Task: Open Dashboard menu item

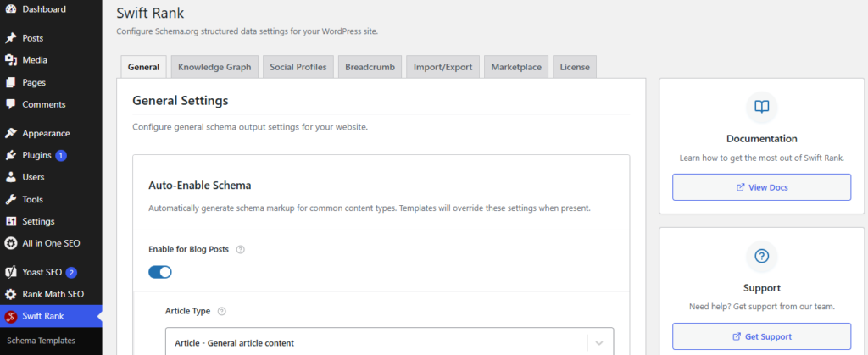Action: click(x=51, y=9)
